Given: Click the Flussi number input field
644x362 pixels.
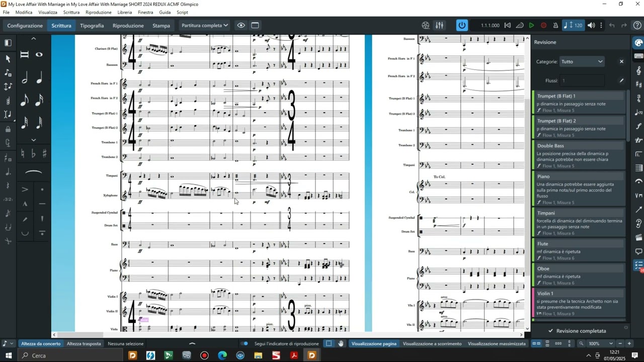Looking at the screenshot, I should click(582, 80).
